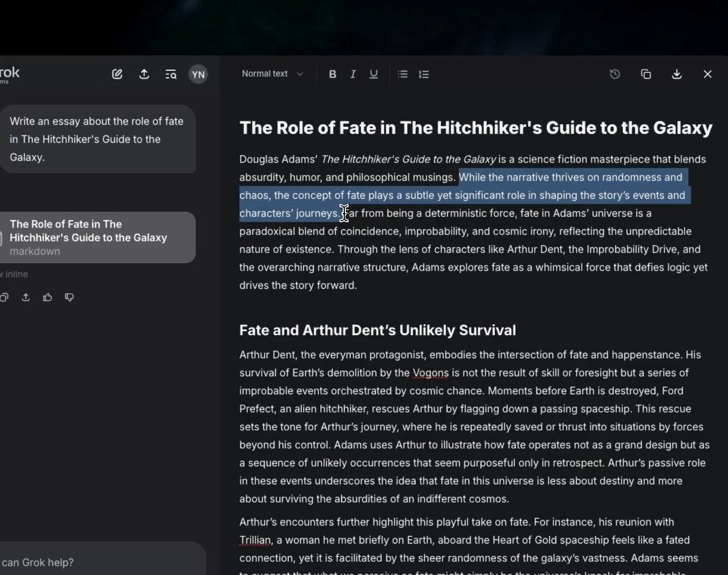
Task: Download the essay document
Action: (x=677, y=74)
